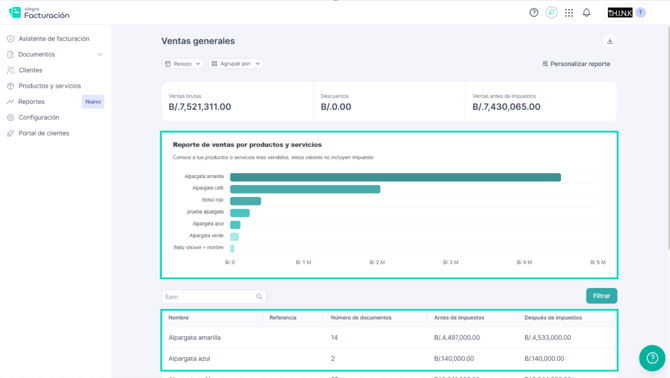Download the Ventas generales report
This screenshot has height=378, width=670.
(610, 41)
